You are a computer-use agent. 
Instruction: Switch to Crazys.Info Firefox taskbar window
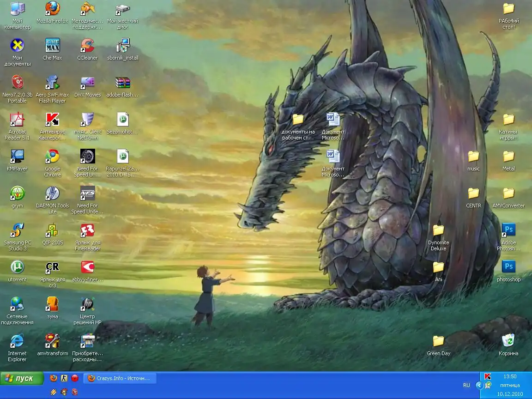coord(120,378)
